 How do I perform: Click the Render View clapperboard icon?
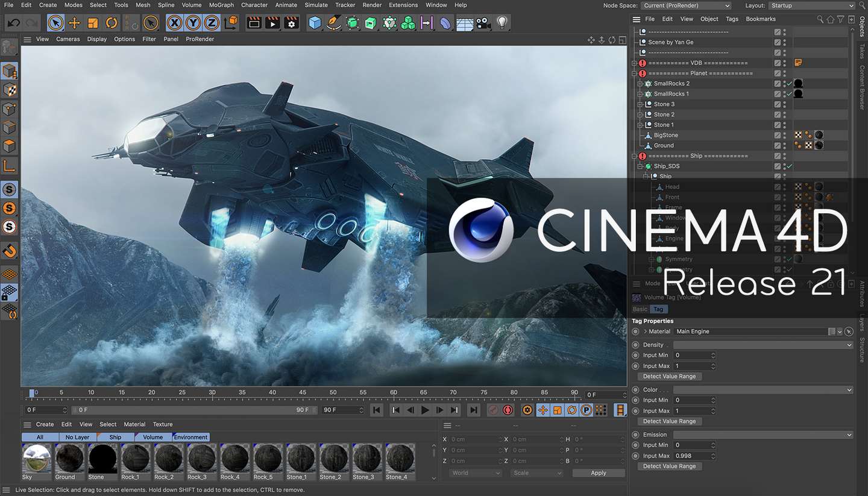tap(254, 24)
